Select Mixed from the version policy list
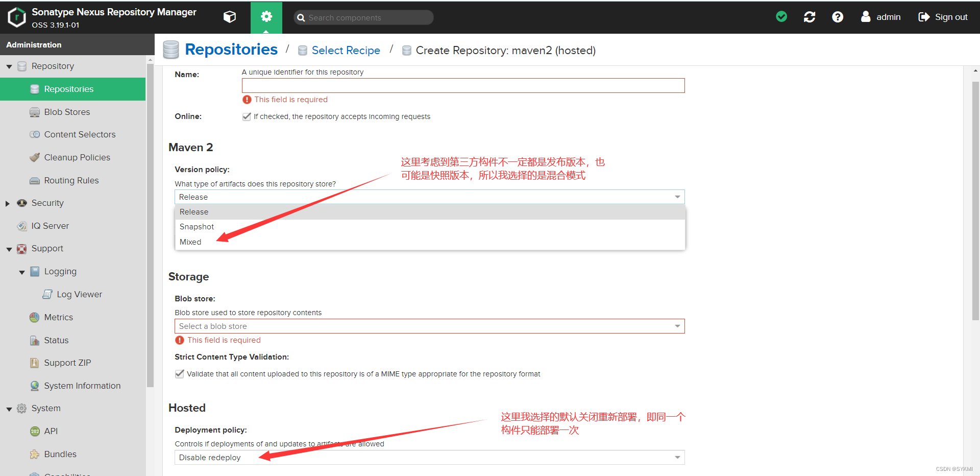The width and height of the screenshot is (980, 476). coord(430,242)
